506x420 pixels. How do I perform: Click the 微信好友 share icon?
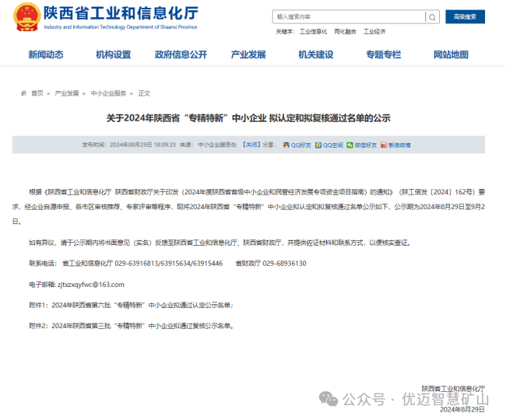pos(350,145)
